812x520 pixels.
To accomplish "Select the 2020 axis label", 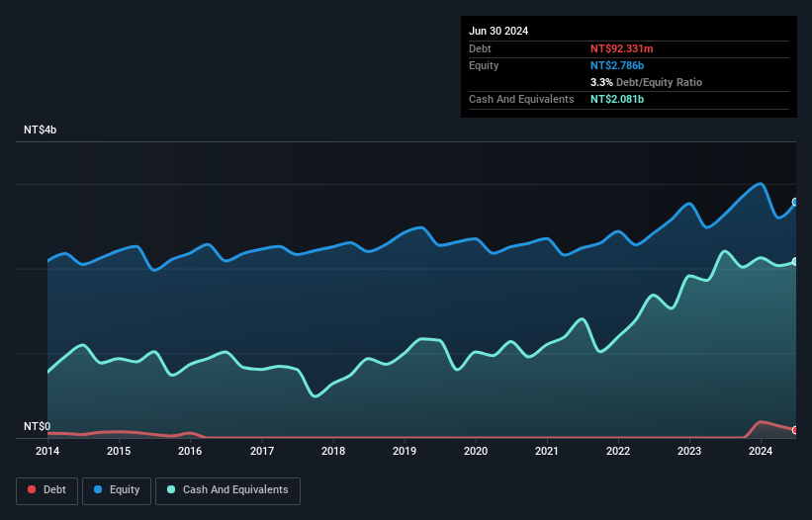I will pyautogui.click(x=476, y=451).
